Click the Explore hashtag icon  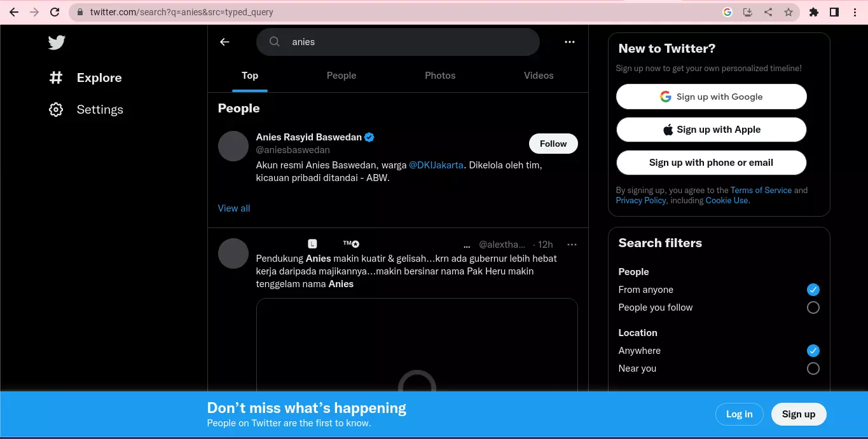56,78
